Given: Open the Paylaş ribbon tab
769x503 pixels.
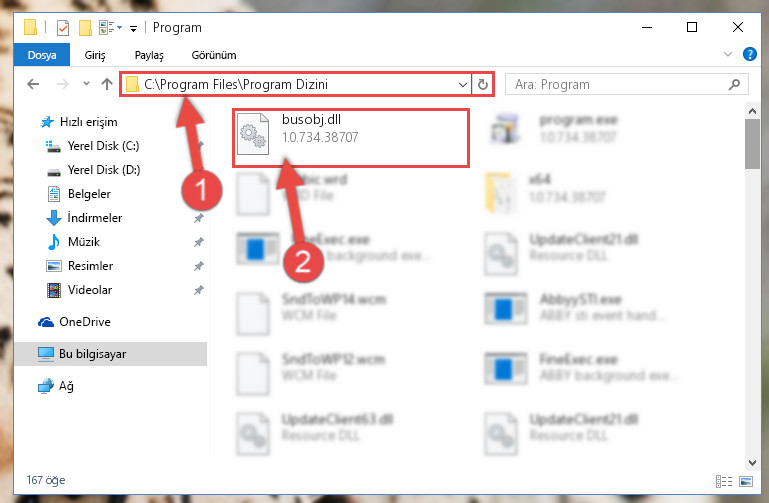Looking at the screenshot, I should point(149,55).
